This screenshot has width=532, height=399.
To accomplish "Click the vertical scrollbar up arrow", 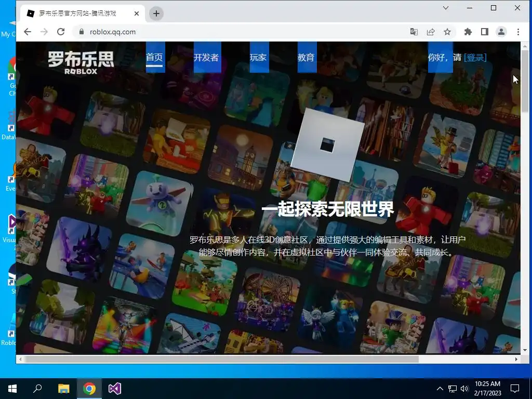I will point(525,46).
